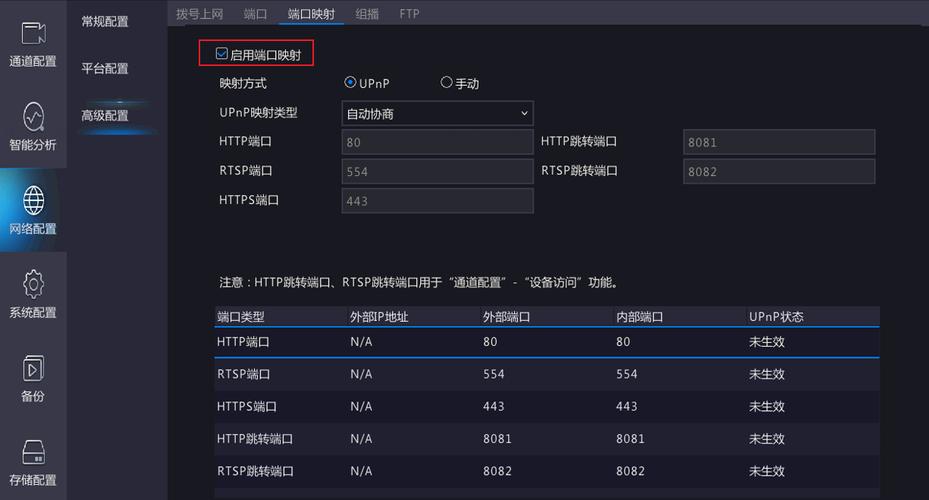Screen dimensions: 929x500
Task: Open the 高级配置 submenu
Action: (x=105, y=116)
